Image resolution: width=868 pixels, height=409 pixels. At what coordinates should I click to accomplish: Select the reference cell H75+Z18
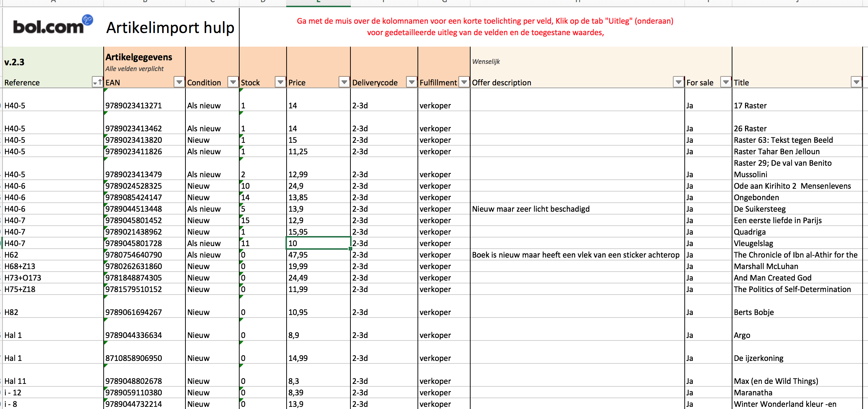(53, 289)
